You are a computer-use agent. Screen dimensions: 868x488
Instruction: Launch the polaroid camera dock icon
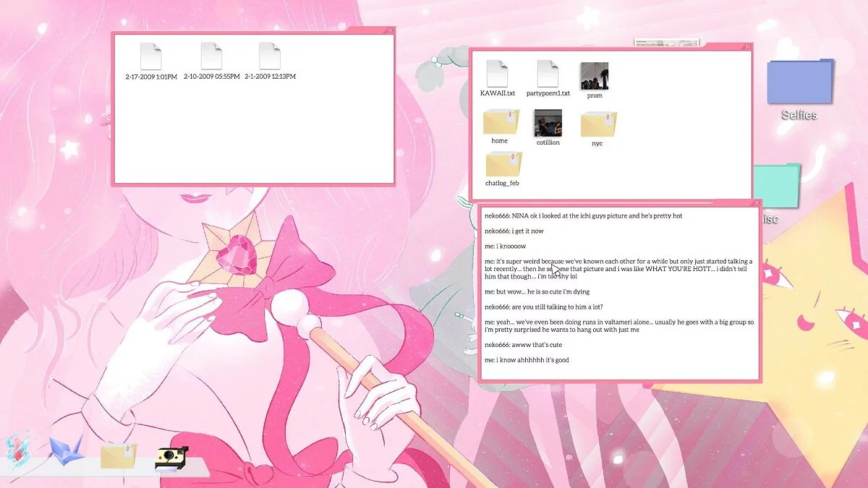[x=171, y=458]
